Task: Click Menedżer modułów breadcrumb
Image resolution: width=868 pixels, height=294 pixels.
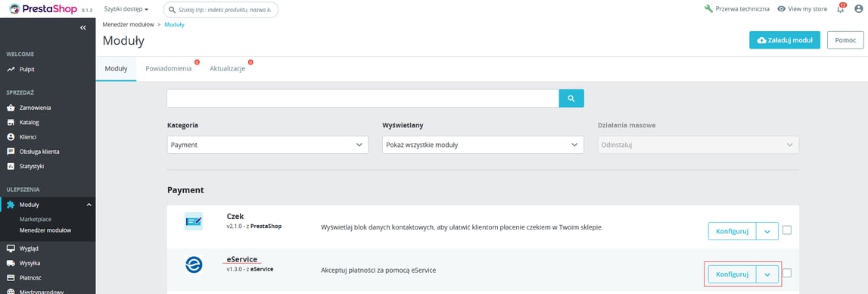Action: [128, 25]
